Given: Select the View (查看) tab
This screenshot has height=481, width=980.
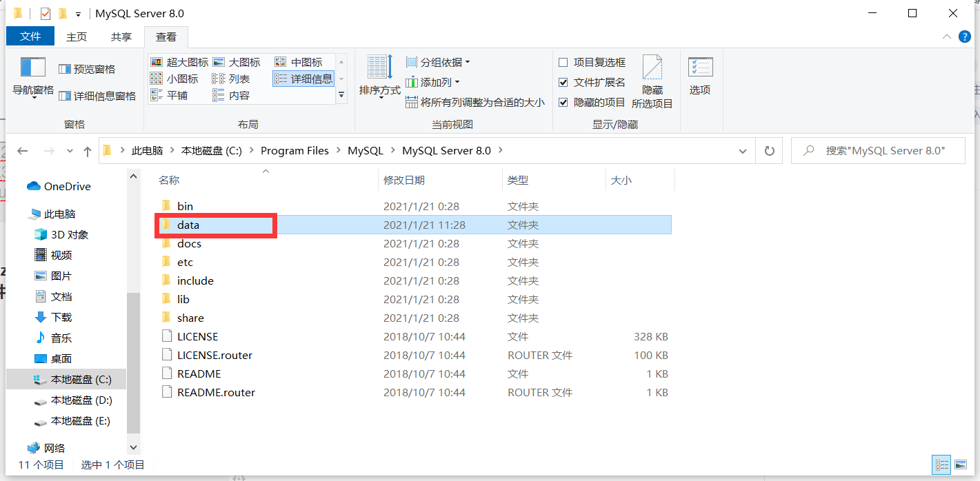Looking at the screenshot, I should (166, 37).
